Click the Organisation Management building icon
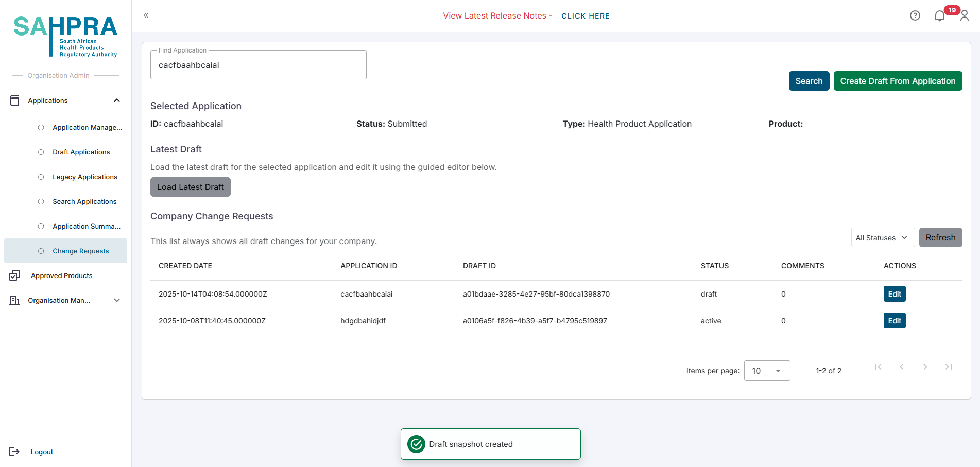Screen dimensions: 980x467 point(14,300)
